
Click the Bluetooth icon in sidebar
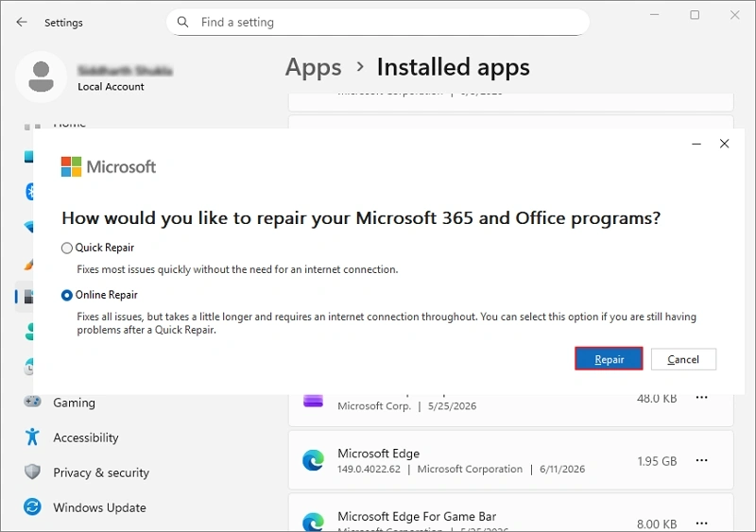pos(29,192)
